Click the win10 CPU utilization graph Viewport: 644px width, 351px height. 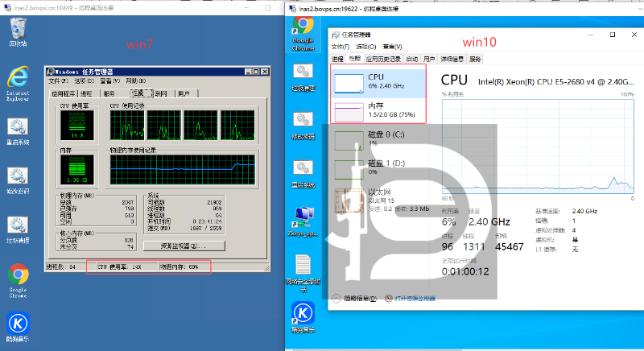pos(538,147)
